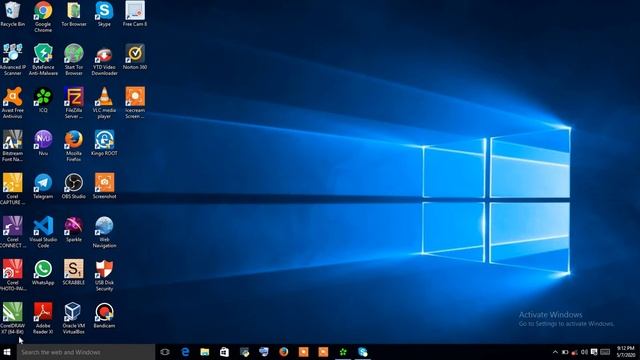Open the 9:12 PM clock and calendar
Screen dimensions: 640x360
(625, 352)
